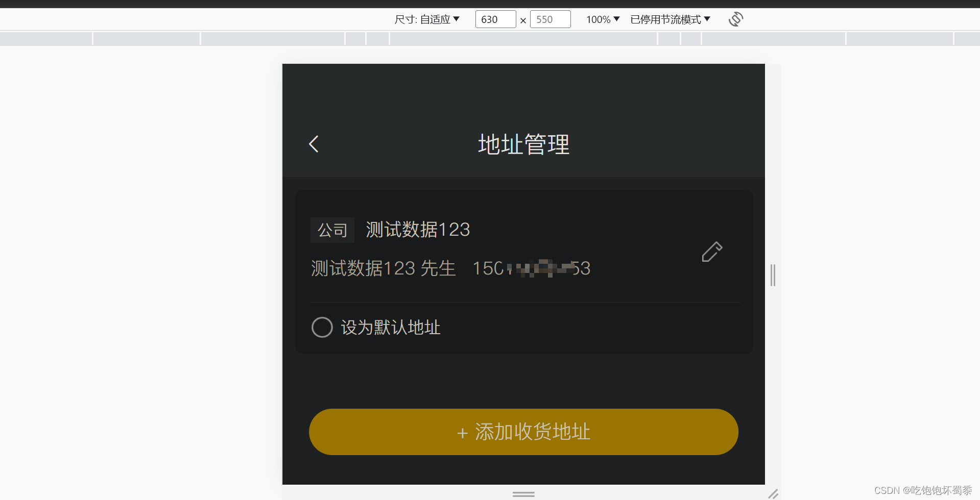Click the contact text 测试数据123 先生
The image size is (980, 500).
(x=383, y=268)
